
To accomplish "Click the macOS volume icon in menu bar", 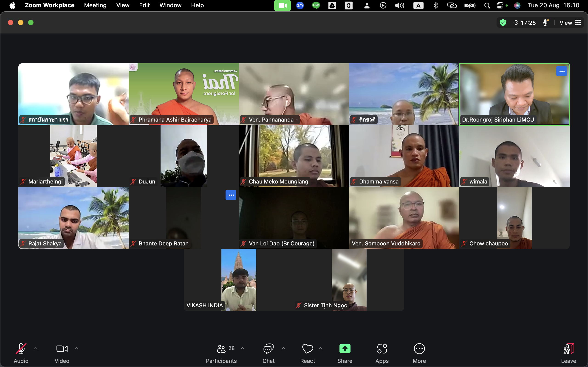I will pyautogui.click(x=399, y=5).
